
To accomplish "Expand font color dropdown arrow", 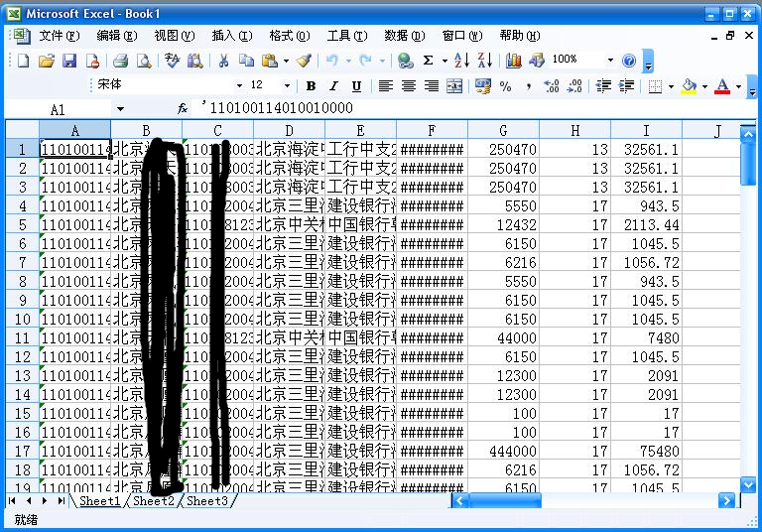I will 738,86.
